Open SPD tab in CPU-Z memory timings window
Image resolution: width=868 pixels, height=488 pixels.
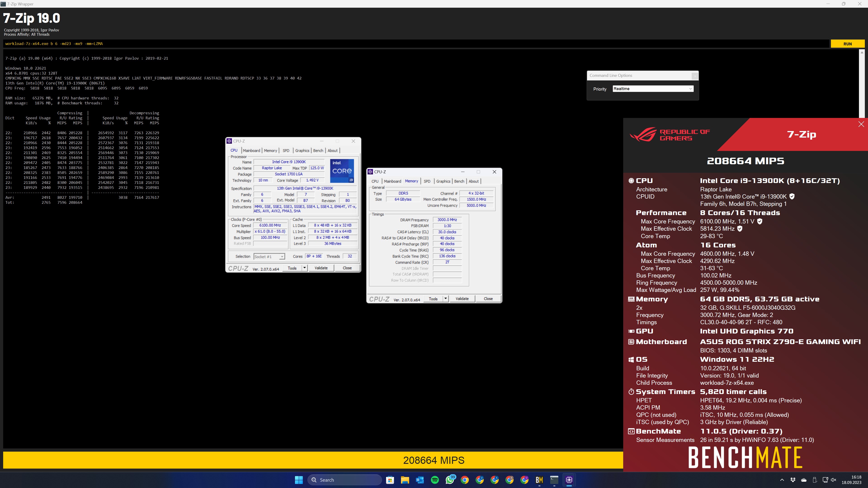click(x=427, y=181)
